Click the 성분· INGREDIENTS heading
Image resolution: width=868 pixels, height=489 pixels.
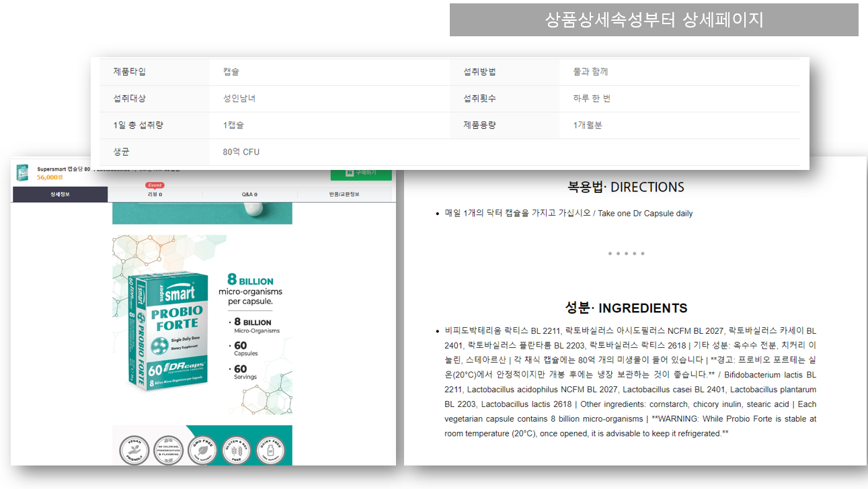tap(626, 308)
